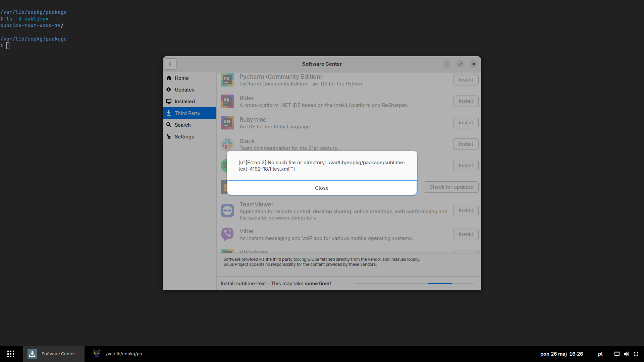Viewport: 644px width, 362px height.
Task: Install Viber
Action: [466, 234]
